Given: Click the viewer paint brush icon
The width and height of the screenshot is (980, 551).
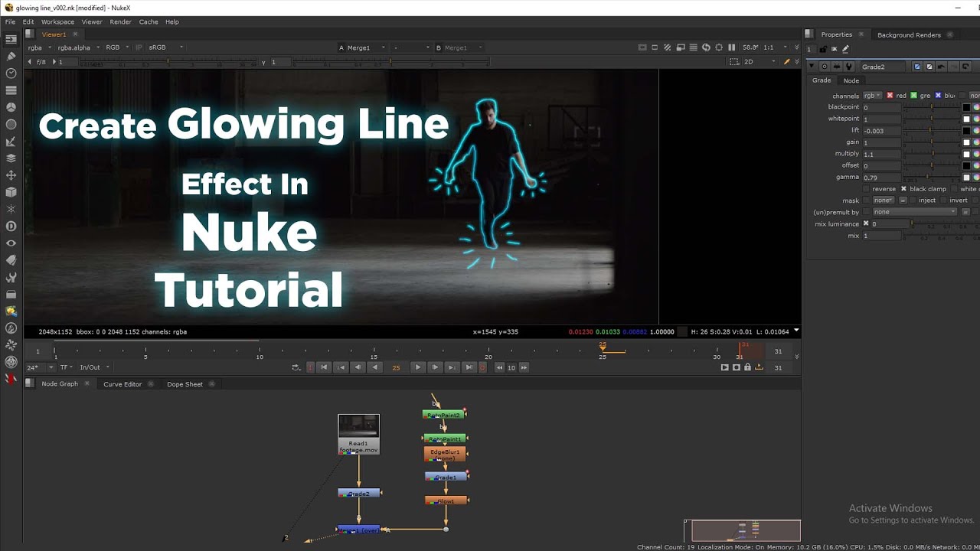Looking at the screenshot, I should pyautogui.click(x=786, y=62).
